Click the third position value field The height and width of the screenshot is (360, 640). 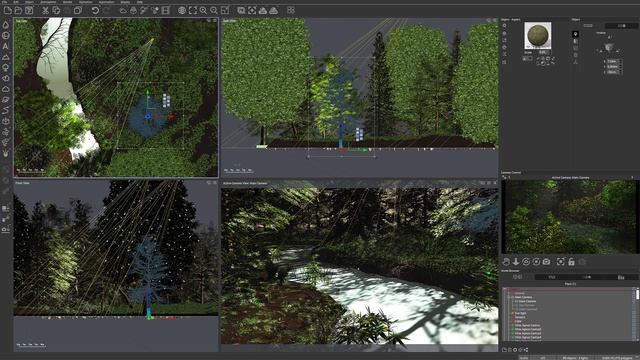point(613,72)
